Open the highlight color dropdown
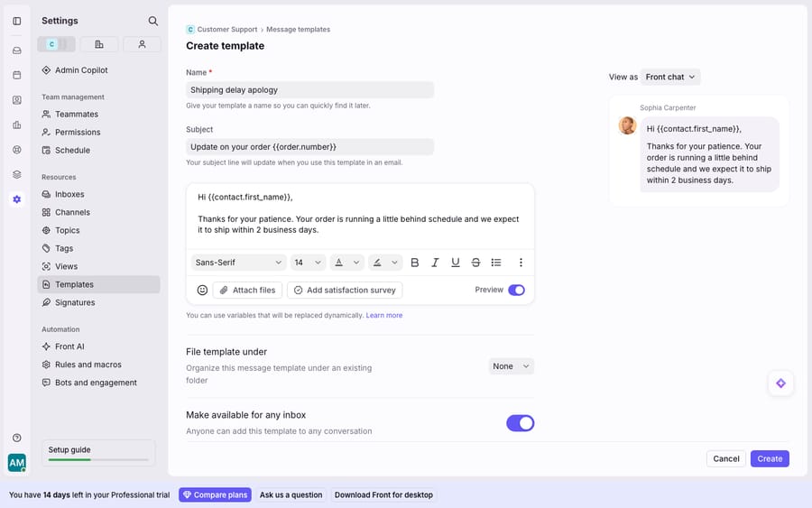Screen dimensions: 812x508 point(385,263)
